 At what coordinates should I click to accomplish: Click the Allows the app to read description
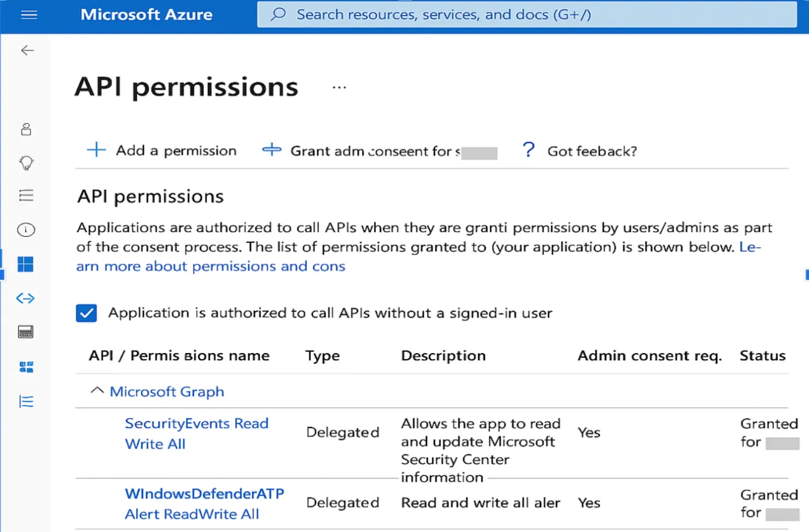click(x=481, y=450)
